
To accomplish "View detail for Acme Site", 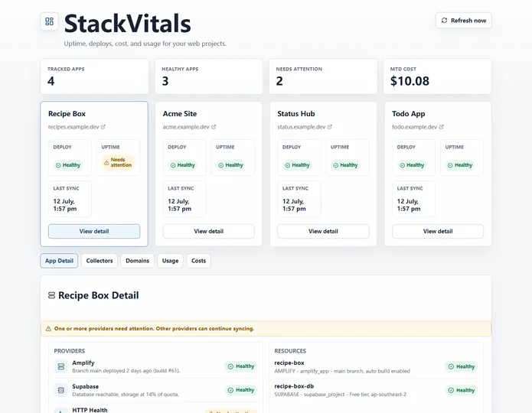I will pos(209,231).
